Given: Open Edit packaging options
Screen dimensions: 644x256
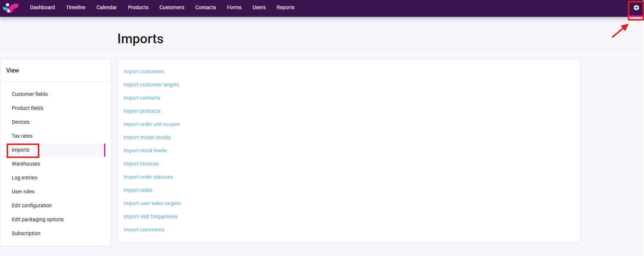Looking at the screenshot, I should (x=38, y=219).
